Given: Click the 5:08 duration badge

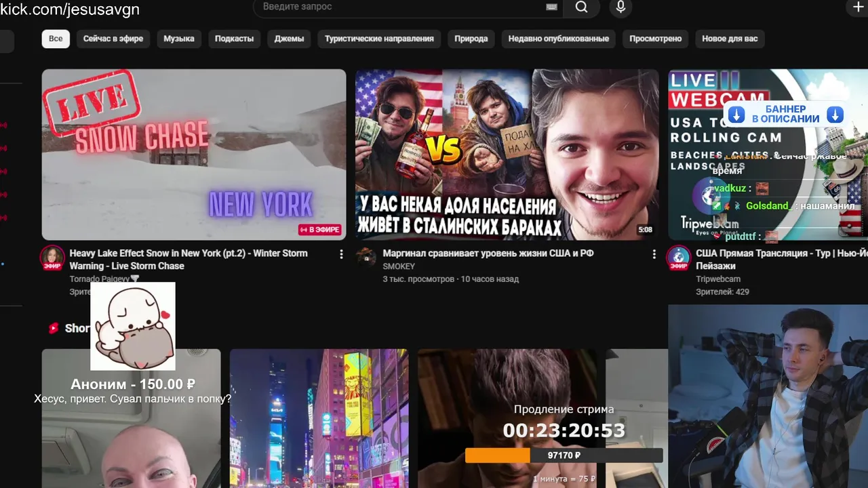Looking at the screenshot, I should pyautogui.click(x=645, y=230).
